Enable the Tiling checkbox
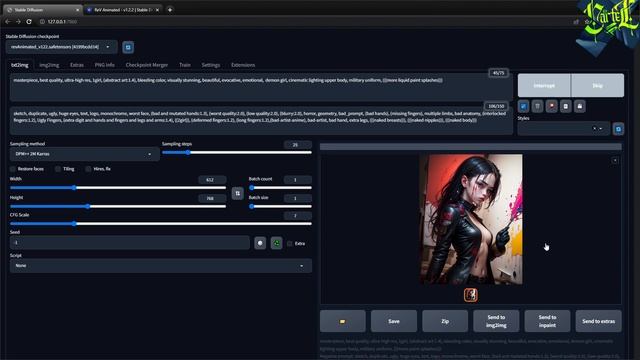 [x=58, y=169]
